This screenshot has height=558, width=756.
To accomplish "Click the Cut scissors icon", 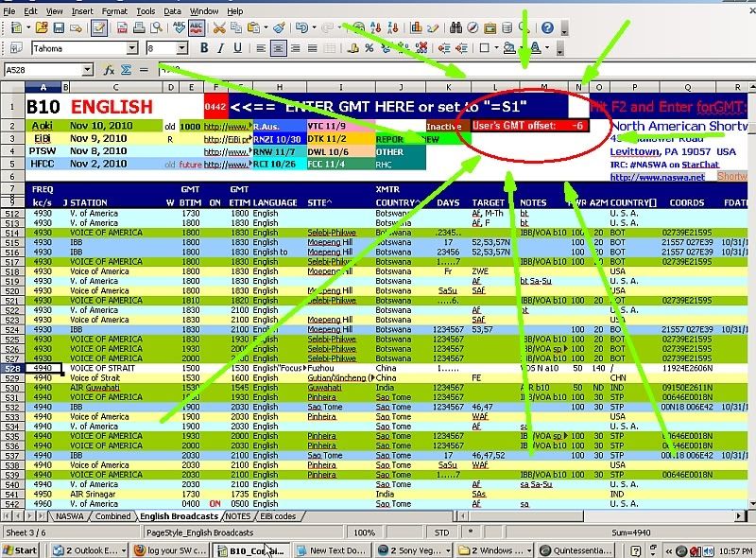I will 219,27.
